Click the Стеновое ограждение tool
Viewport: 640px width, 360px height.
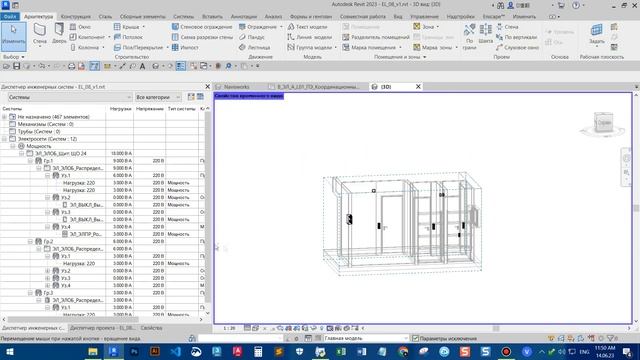coord(202,27)
